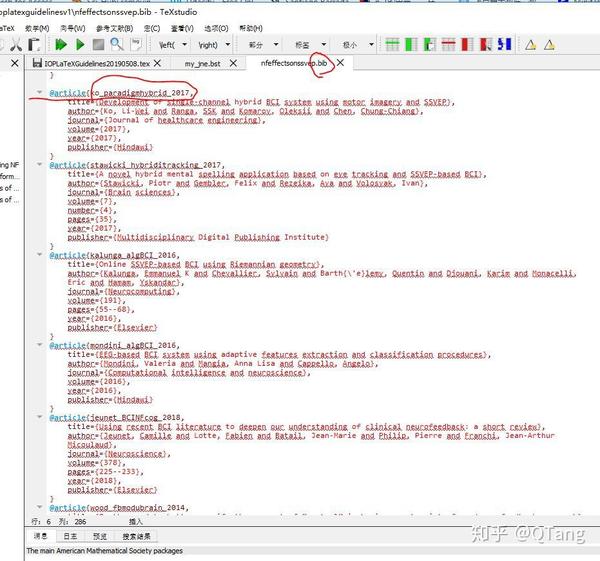The width and height of the screenshot is (600, 561).
Task: Open the LaTeX menu
Action: pyautogui.click(x=7, y=28)
